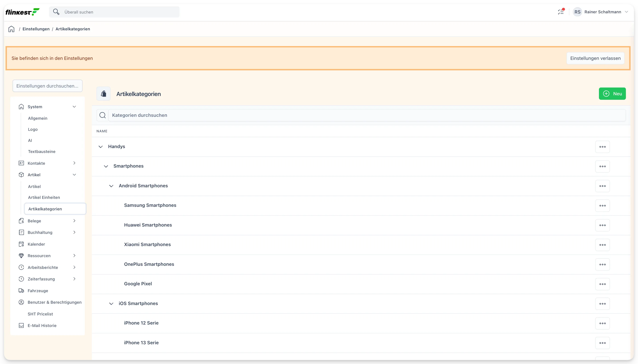Collapse the Handys category

(x=101, y=147)
